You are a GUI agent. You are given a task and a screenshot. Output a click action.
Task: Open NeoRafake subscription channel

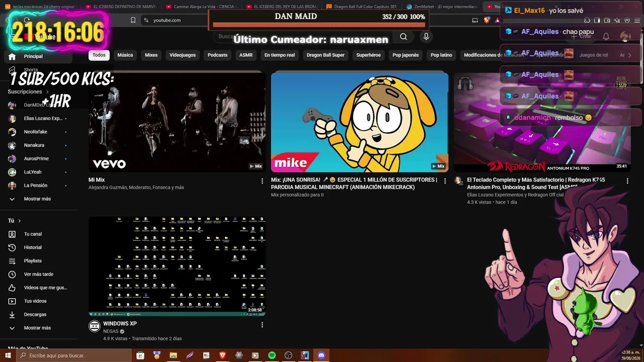[x=38, y=132]
